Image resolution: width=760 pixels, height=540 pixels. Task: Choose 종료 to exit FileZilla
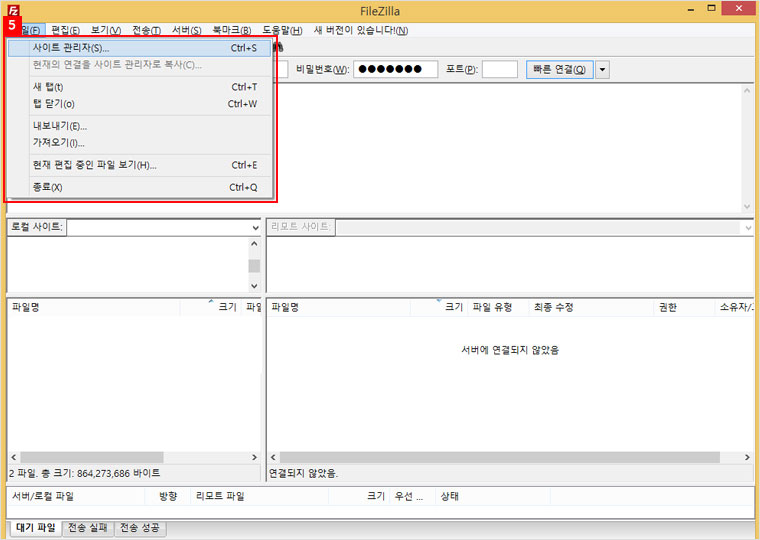coord(47,187)
